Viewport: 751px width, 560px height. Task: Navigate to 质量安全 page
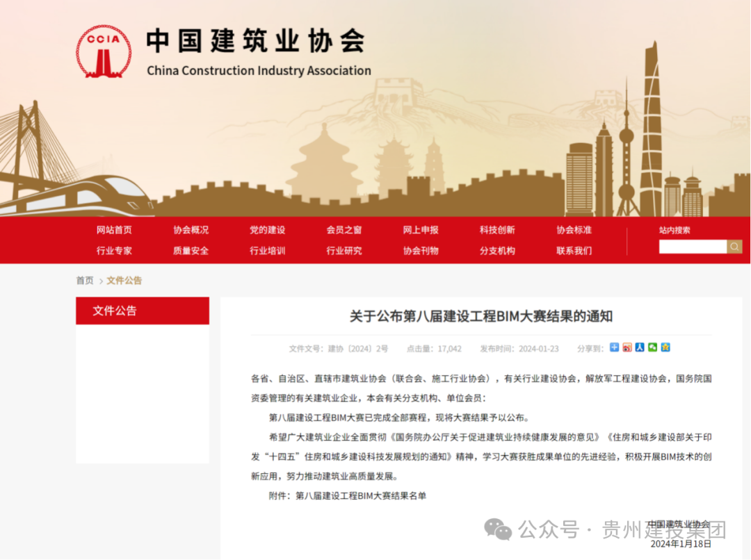(x=191, y=251)
